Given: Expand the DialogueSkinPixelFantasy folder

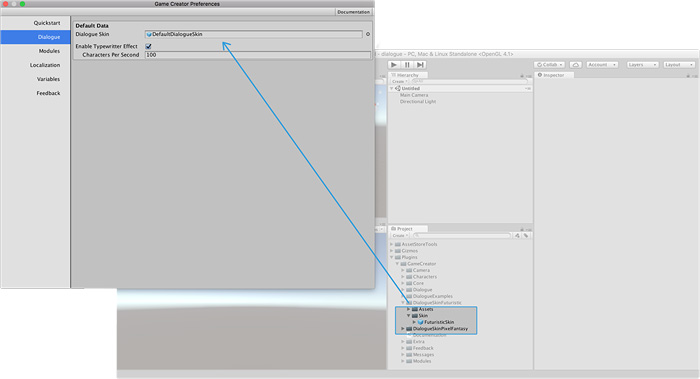Looking at the screenshot, I should (403, 329).
